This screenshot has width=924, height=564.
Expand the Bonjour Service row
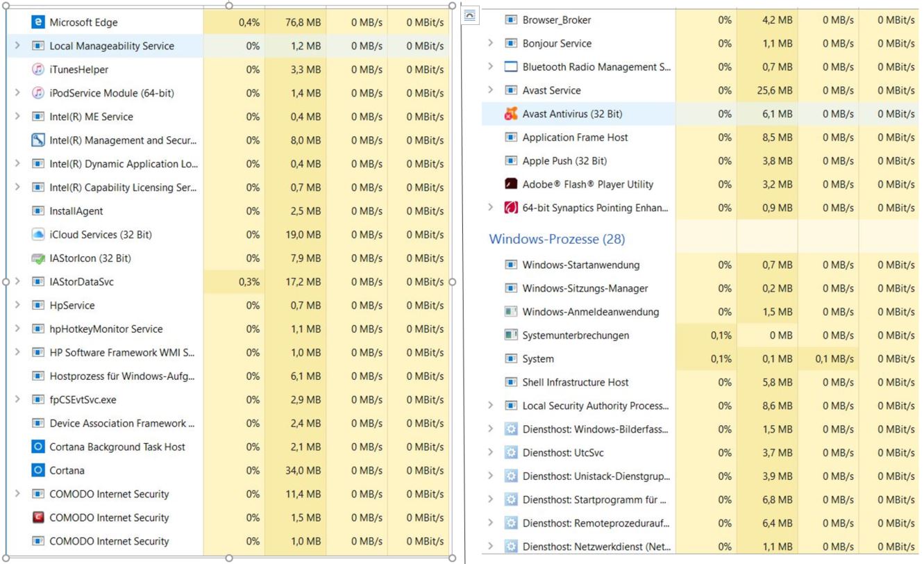491,43
